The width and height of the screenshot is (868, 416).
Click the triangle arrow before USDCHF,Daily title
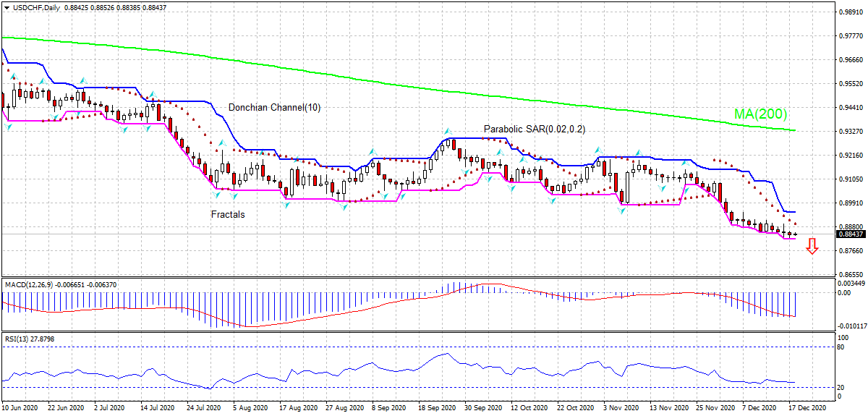7,8
